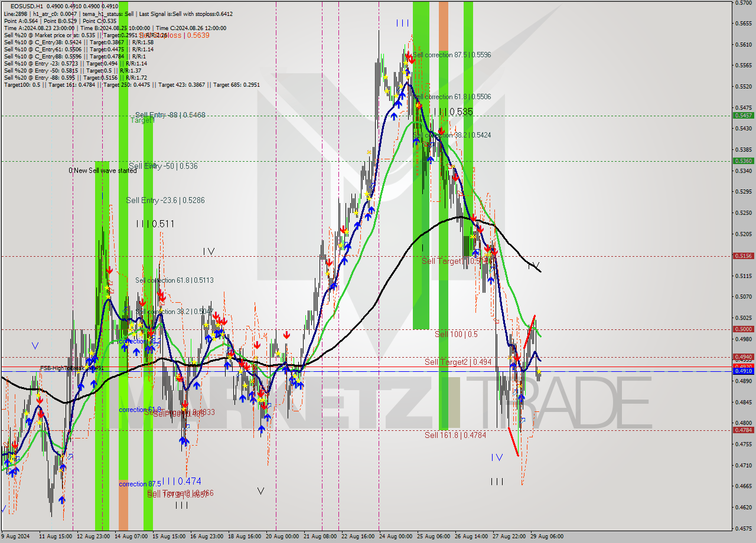The height and width of the screenshot is (543, 756).
Task: Click the blue 'correction 61.8' label
Action: click(140, 410)
